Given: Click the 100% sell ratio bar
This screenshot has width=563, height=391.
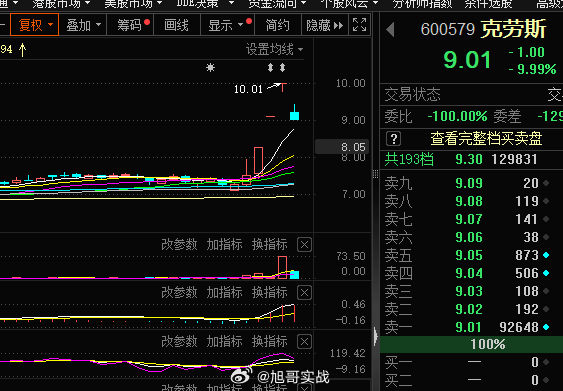Looking at the screenshot, I should (x=471, y=344).
